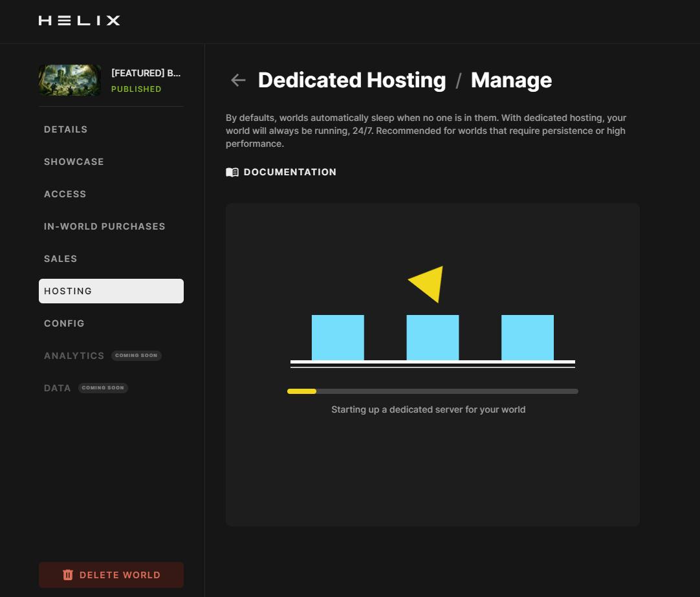Open the Details section
This screenshot has height=597, width=700.
(66, 129)
